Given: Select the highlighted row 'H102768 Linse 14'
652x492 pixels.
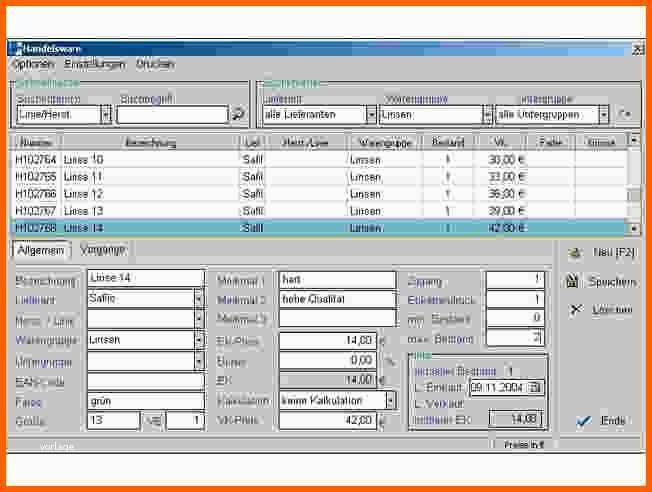Looking at the screenshot, I should tap(319, 228).
